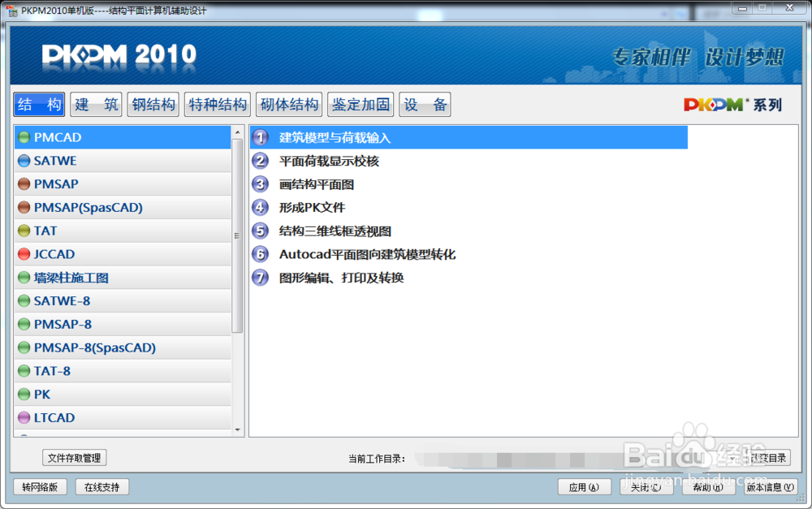Click number 4 icon for 形成PK文件
812x509 pixels.
pyautogui.click(x=261, y=207)
